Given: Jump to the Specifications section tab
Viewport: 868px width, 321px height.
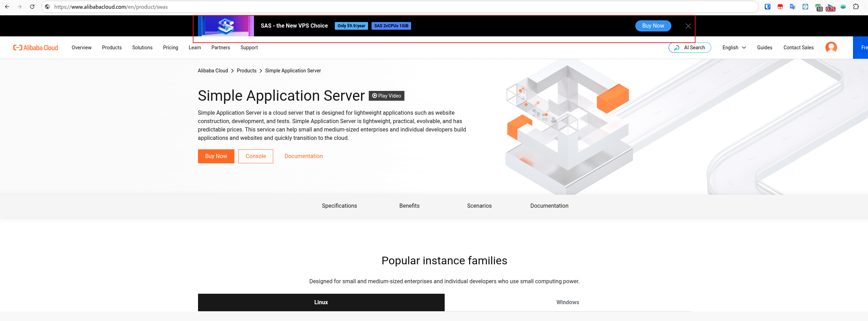Looking at the screenshot, I should [x=339, y=206].
